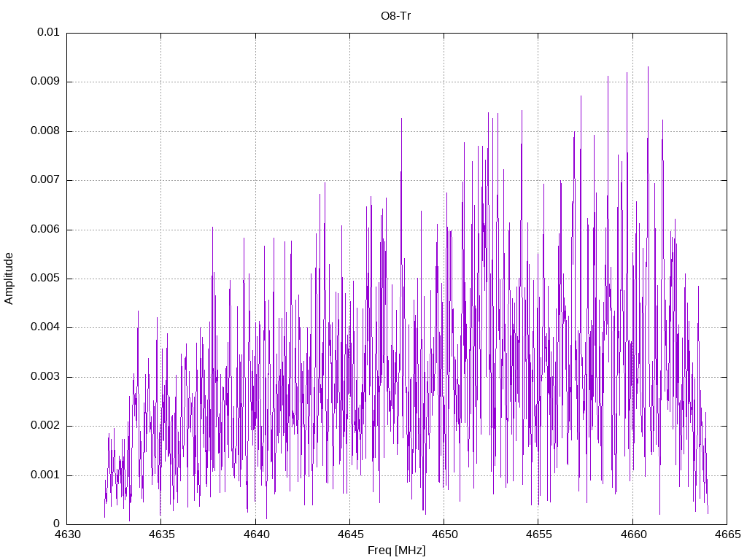The image size is (747, 560).
Task: Click the 0.006 y-axis tick label
Action: (x=46, y=229)
